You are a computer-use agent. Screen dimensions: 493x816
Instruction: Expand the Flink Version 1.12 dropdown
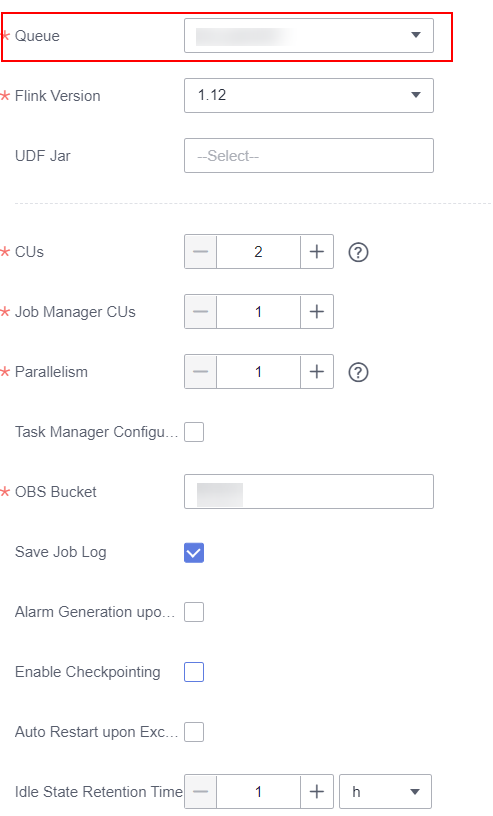coord(309,95)
